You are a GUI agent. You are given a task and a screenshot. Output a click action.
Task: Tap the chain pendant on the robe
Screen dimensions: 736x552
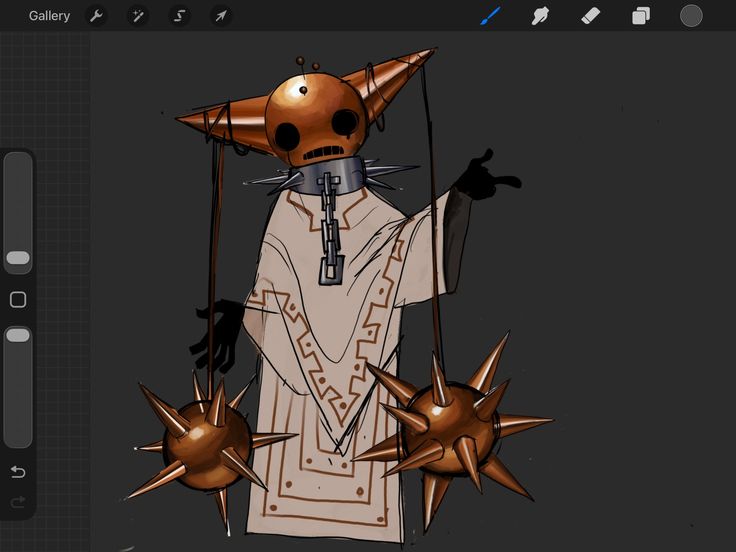tap(331, 229)
